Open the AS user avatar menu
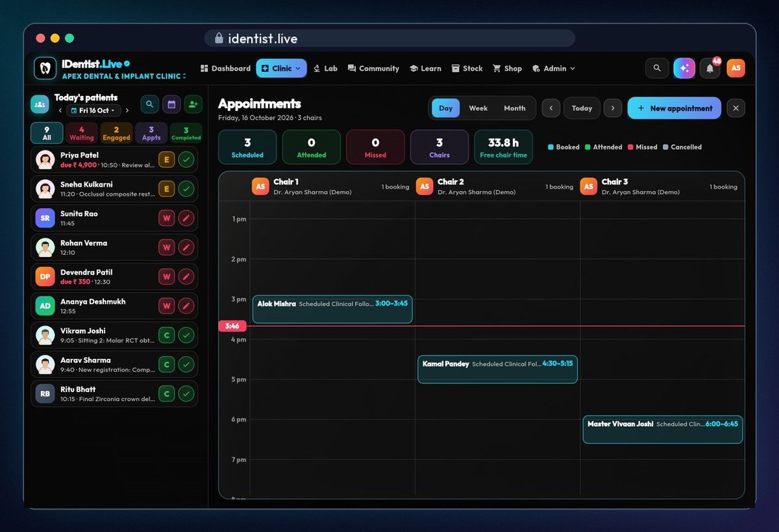This screenshot has width=779, height=532. click(736, 68)
